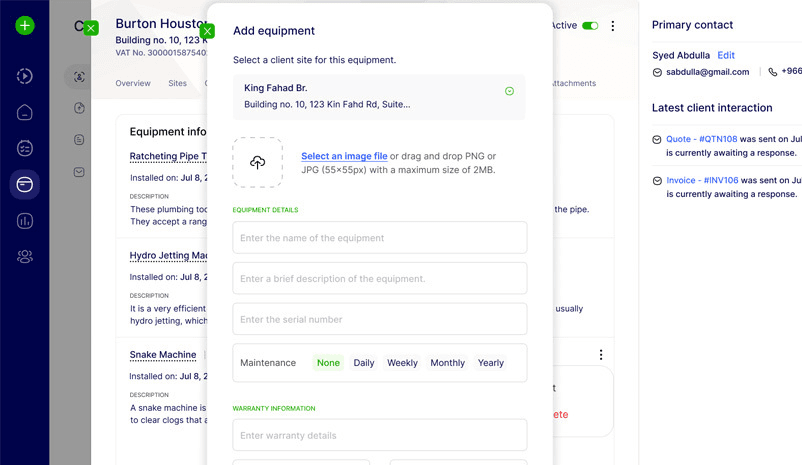Open the team members sidebar icon
Viewport: 802px width, 465px height.
click(x=25, y=257)
